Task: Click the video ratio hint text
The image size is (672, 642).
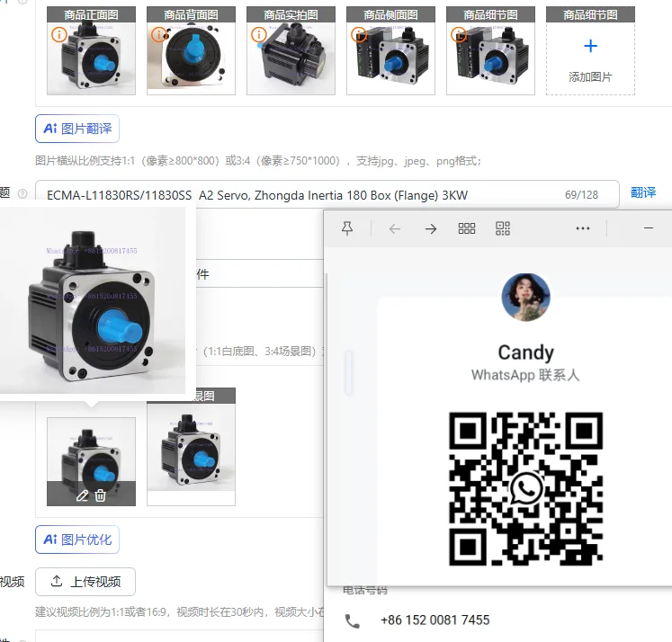Action: 180,612
